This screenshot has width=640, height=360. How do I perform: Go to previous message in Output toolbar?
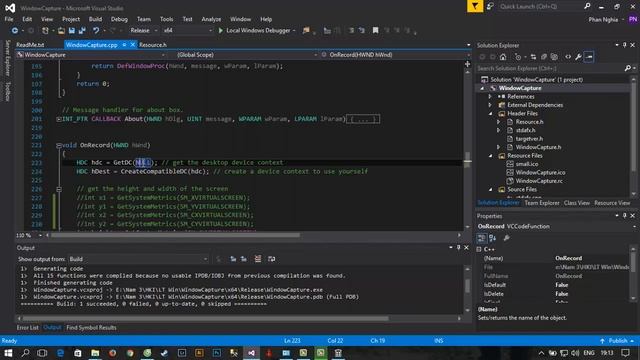[x=233, y=259]
